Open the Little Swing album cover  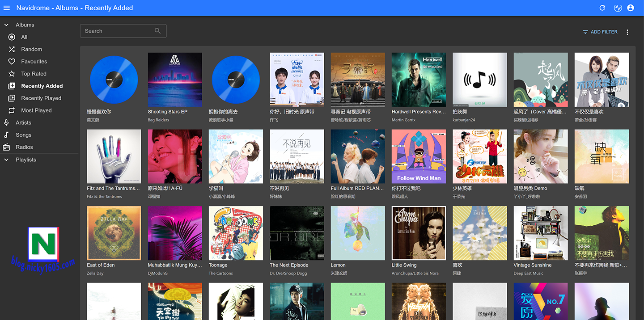pyautogui.click(x=419, y=233)
